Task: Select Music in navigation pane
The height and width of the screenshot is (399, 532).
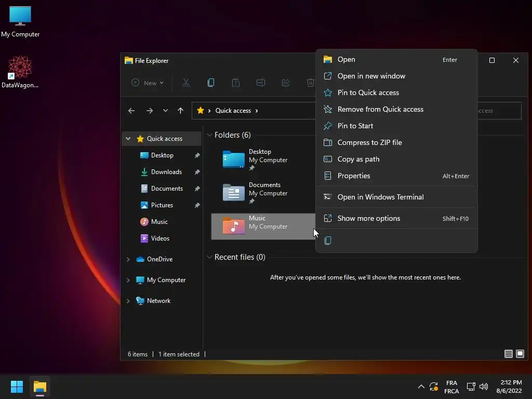Action: 159,222
